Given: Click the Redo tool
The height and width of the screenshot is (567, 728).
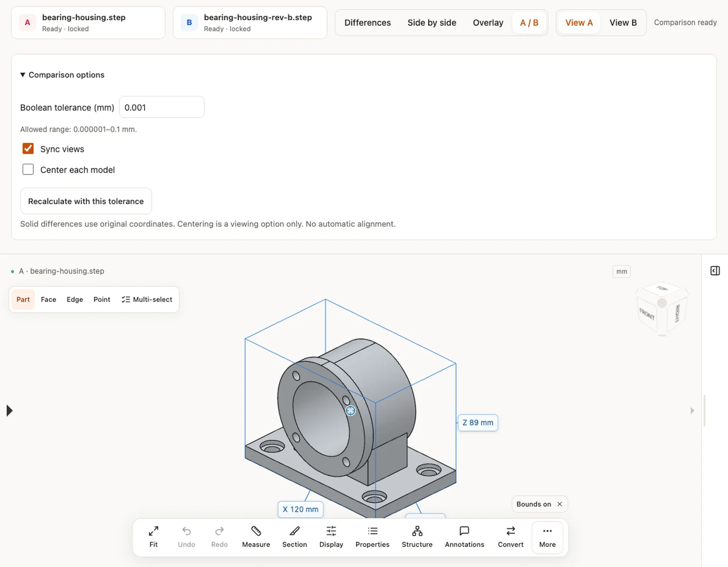Looking at the screenshot, I should [x=219, y=537].
